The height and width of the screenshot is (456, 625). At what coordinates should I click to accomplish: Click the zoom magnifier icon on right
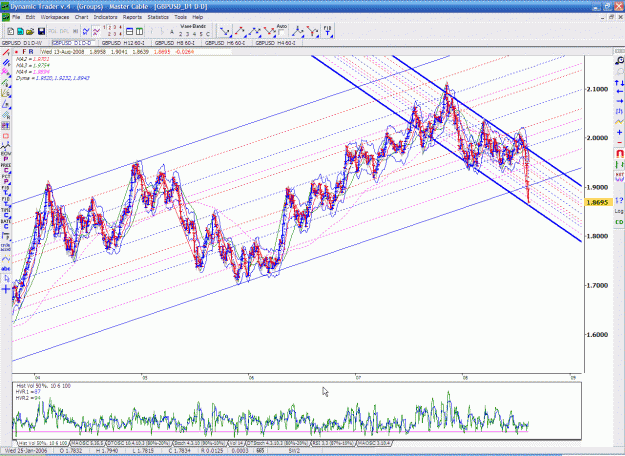pyautogui.click(x=619, y=61)
